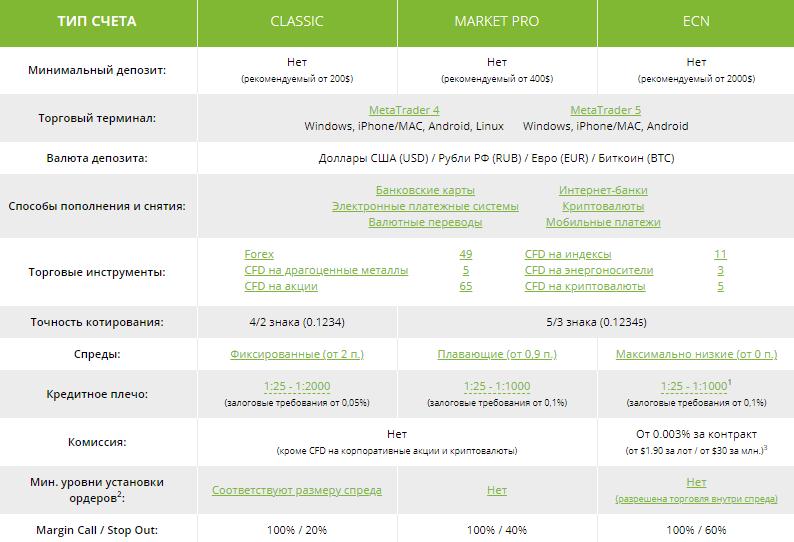Click Максимально низкие (от 0 п.) link
The width and height of the screenshot is (794, 542).
tap(696, 354)
